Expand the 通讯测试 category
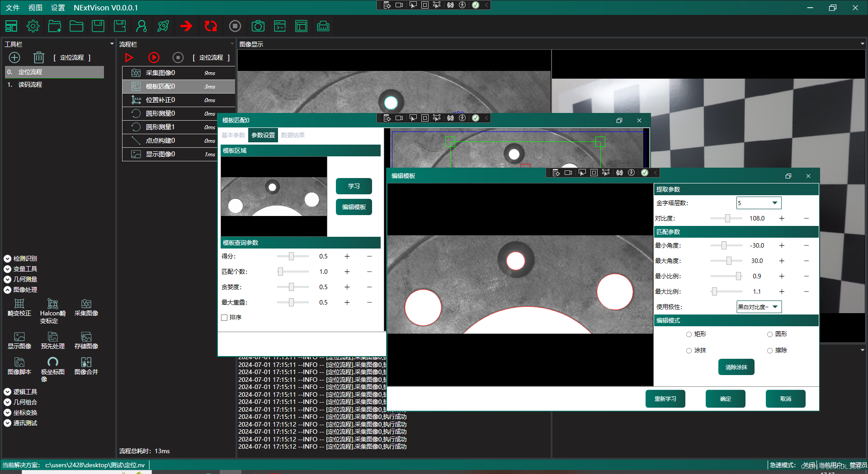 click(x=8, y=423)
